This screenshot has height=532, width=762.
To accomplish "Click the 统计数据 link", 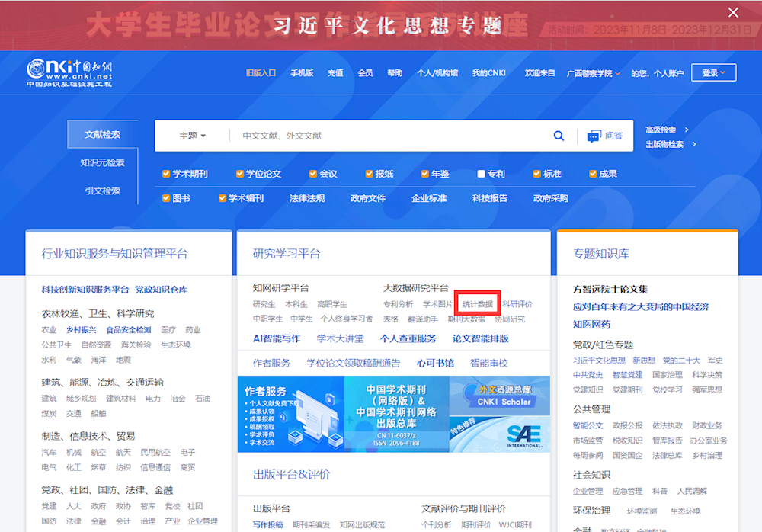I will point(477,304).
